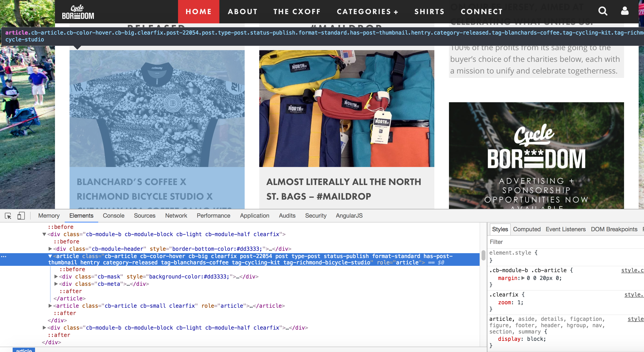Switch to the AngularJS tab
The height and width of the screenshot is (352, 644).
pos(349,216)
